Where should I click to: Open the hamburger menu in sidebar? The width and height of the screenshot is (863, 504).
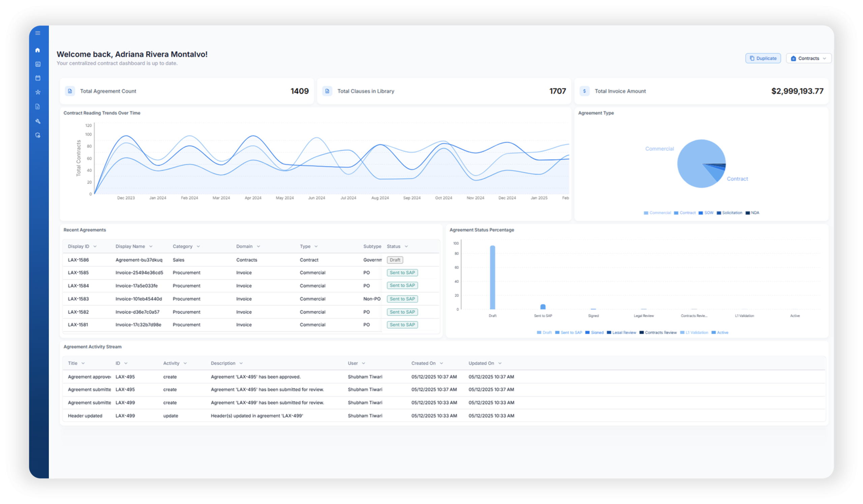[38, 33]
